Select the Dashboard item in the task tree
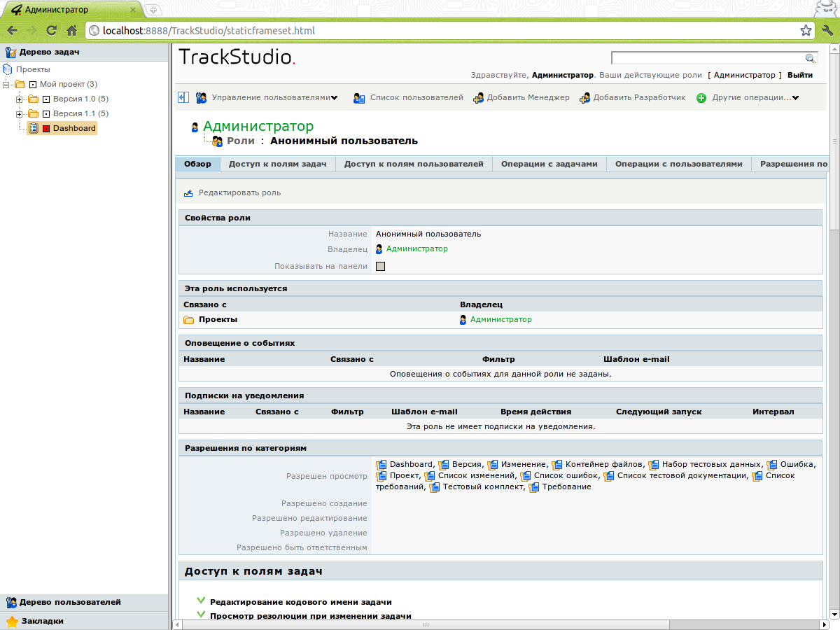840x630 pixels. click(74, 129)
